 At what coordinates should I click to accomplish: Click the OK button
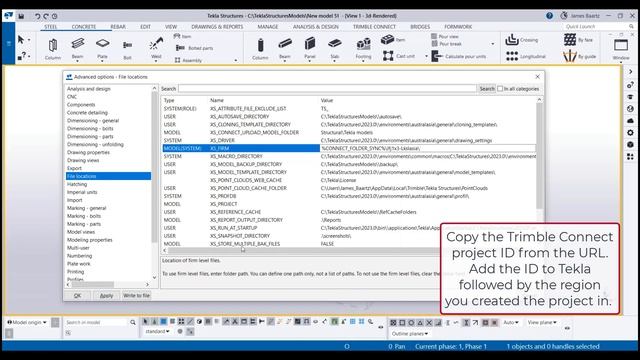pos(78,296)
